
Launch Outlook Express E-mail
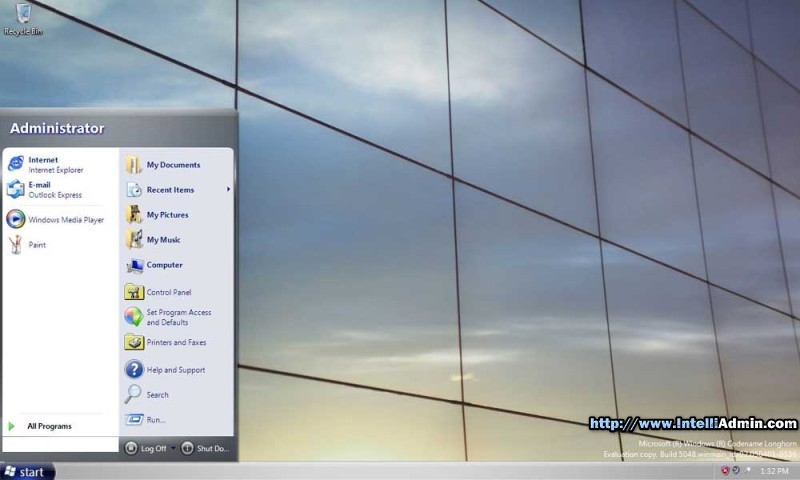tap(60, 189)
